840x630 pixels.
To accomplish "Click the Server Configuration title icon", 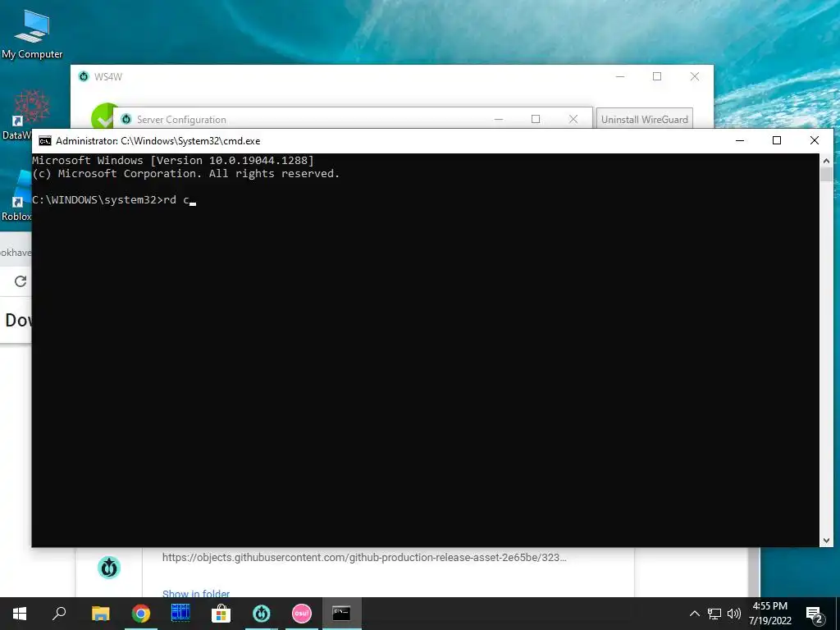I will click(x=126, y=119).
